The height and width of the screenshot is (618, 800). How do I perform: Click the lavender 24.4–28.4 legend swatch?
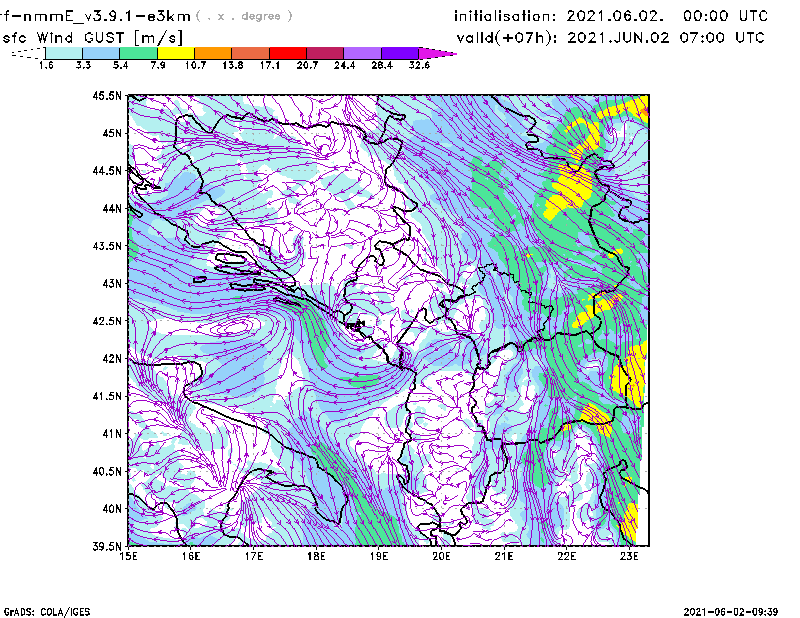pyautogui.click(x=362, y=53)
